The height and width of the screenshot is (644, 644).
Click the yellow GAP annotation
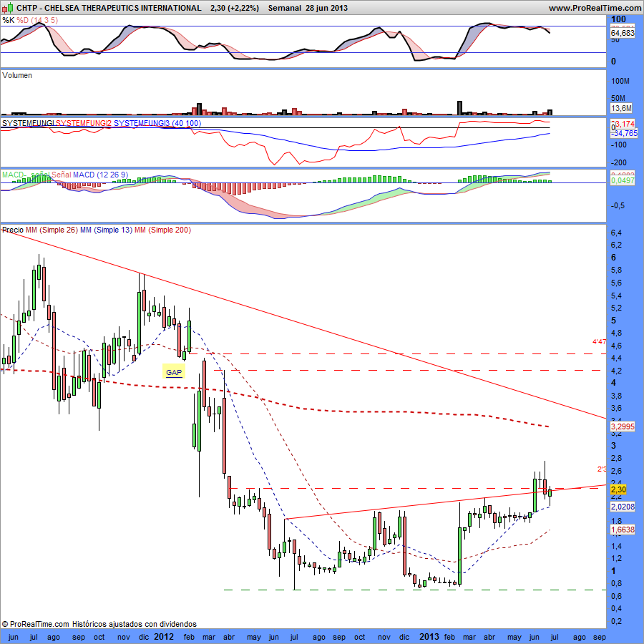174,372
